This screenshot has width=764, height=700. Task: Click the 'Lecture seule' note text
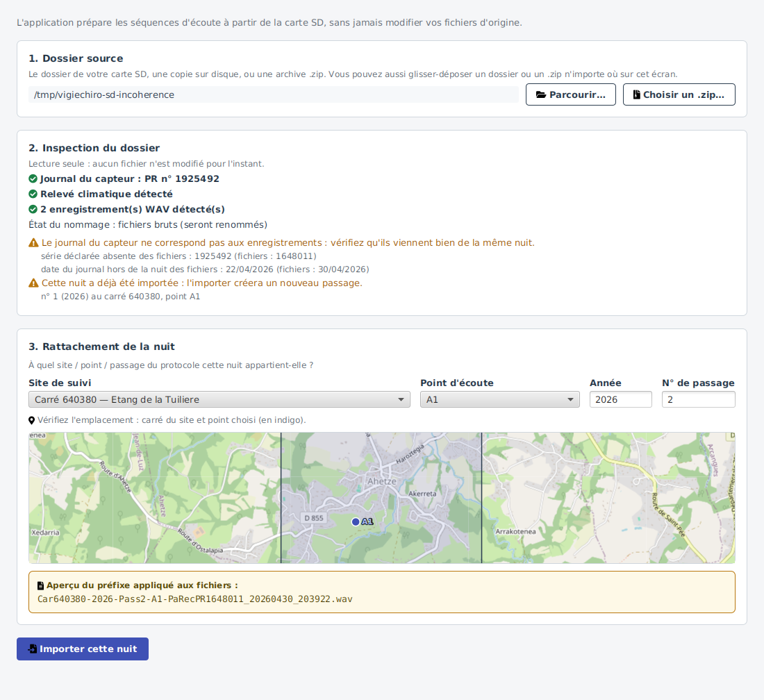146,164
